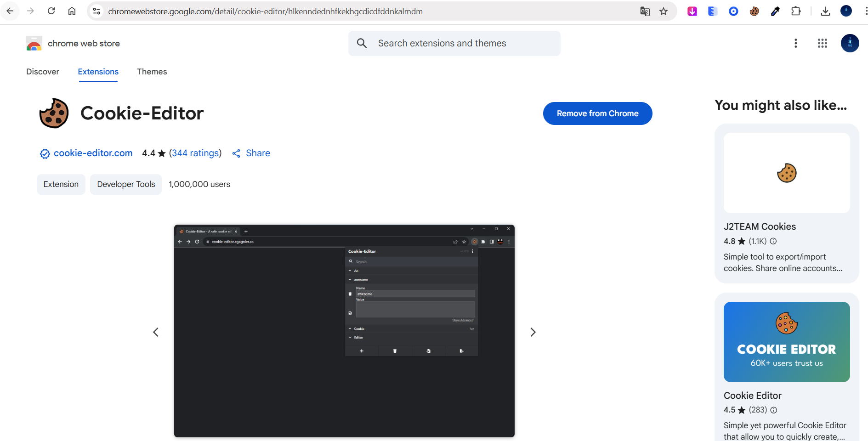
Task: Click the search magnifier icon
Action: coord(362,43)
